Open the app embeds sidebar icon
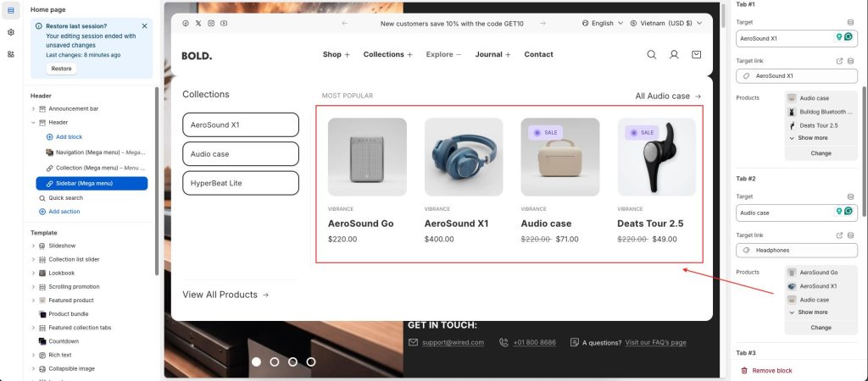Image resolution: width=868 pixels, height=381 pixels. pos(10,54)
